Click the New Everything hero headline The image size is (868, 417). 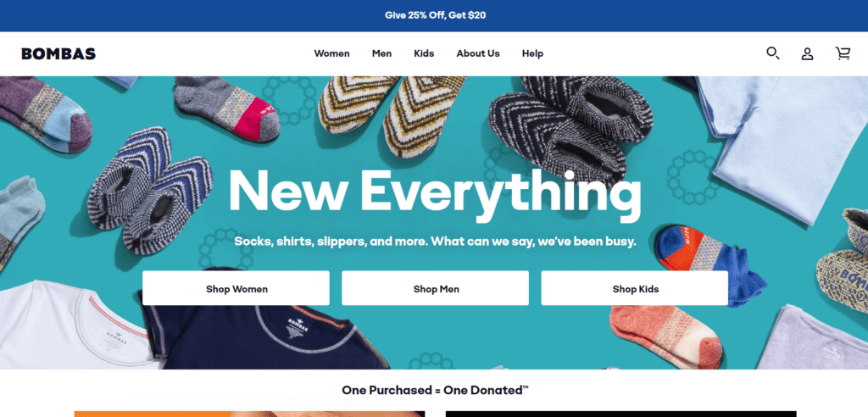[x=435, y=192]
